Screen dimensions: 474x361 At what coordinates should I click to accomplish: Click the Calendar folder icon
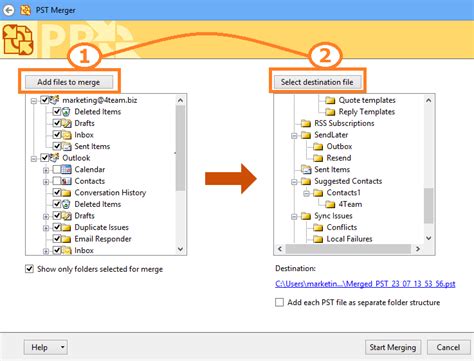pos(66,169)
